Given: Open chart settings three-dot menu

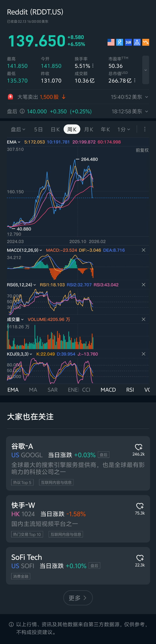Looking at the screenshot, I should tap(145, 129).
